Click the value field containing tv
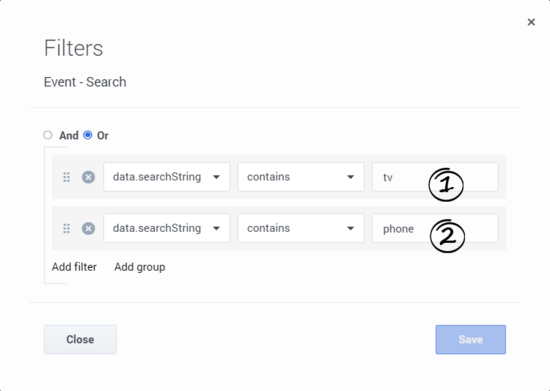The height and width of the screenshot is (391, 550). (x=435, y=177)
